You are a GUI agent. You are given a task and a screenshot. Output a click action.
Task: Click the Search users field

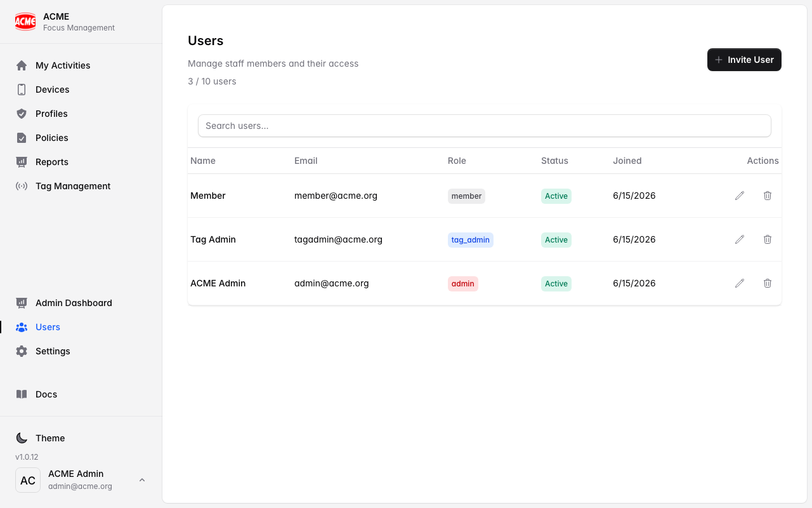click(485, 126)
